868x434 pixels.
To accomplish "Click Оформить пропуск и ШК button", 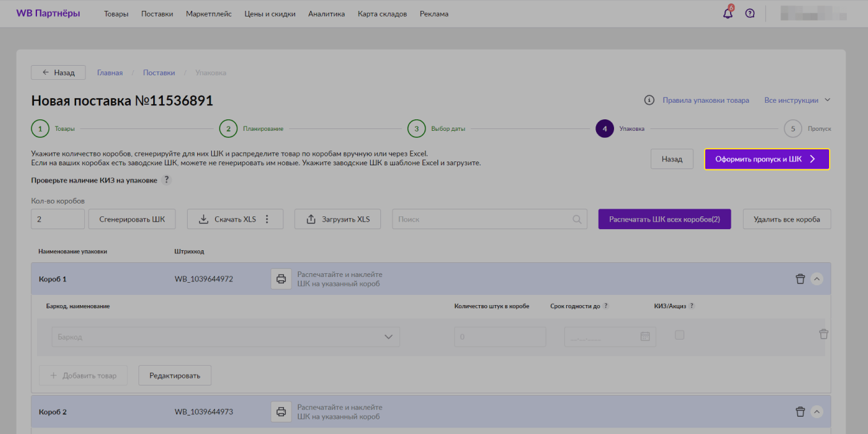I will [767, 159].
